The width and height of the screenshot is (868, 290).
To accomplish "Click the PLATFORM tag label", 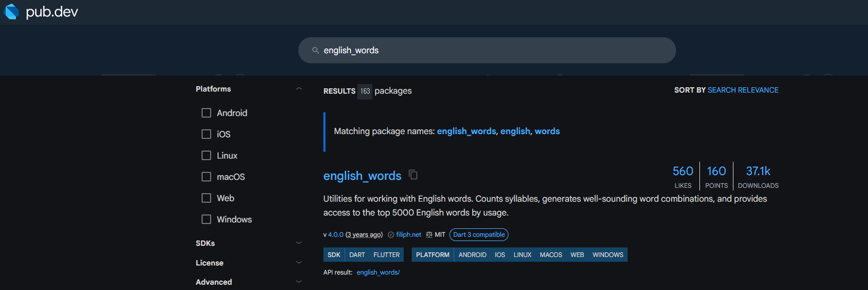I will (433, 255).
